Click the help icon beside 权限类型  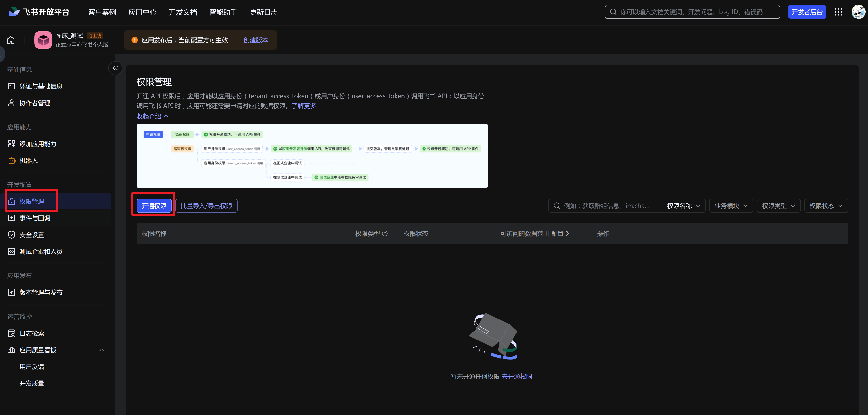tap(385, 233)
